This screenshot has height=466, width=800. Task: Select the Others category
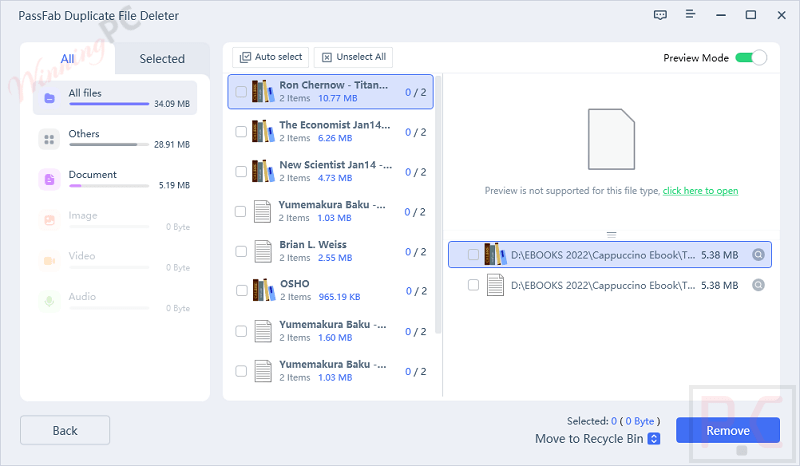[115, 138]
